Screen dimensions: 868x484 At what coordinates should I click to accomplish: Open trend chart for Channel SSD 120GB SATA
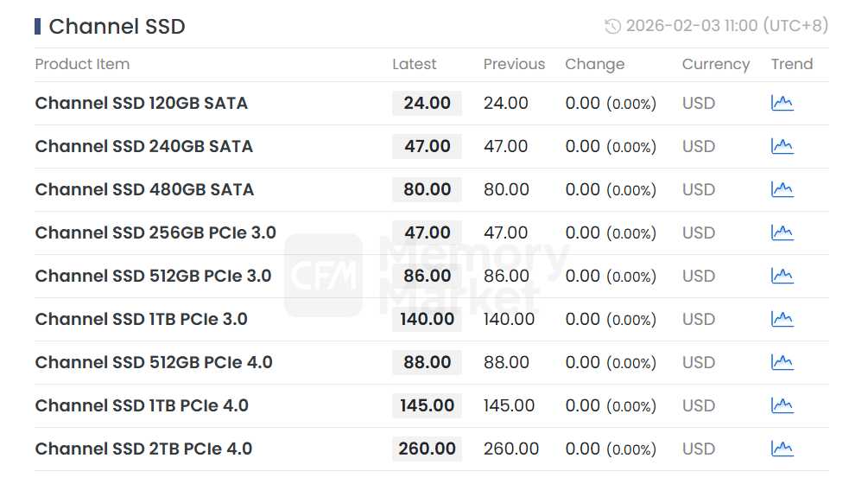click(x=782, y=104)
